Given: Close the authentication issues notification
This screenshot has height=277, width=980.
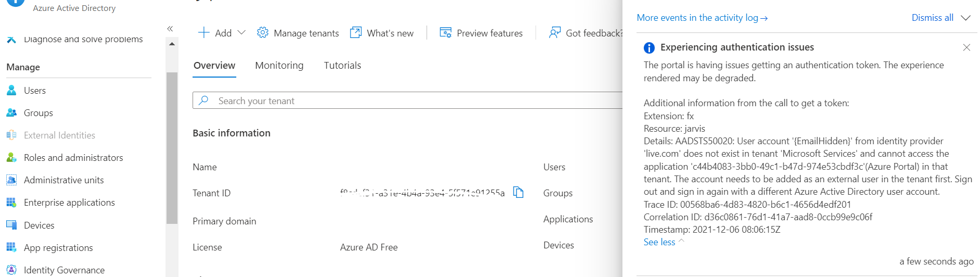Looking at the screenshot, I should point(966,47).
